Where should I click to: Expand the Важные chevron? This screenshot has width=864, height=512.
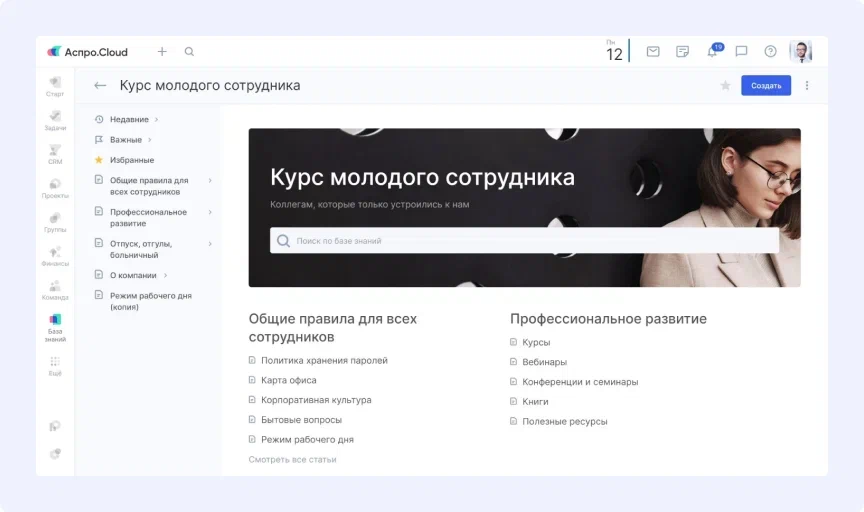point(150,140)
